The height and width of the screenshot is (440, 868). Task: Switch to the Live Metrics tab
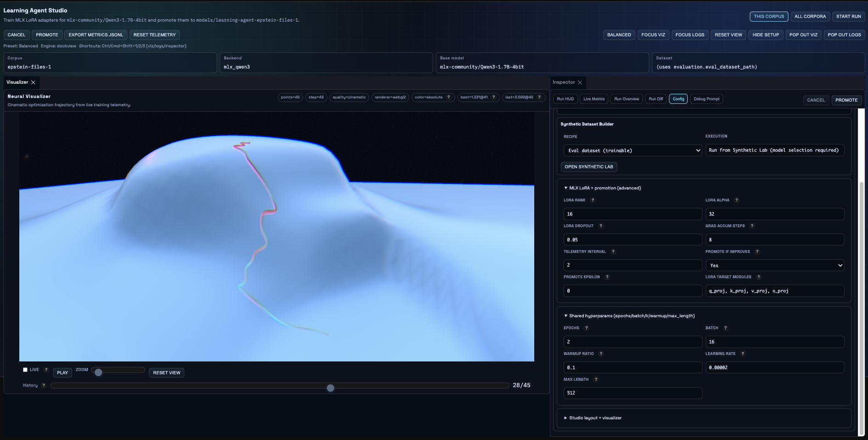(x=594, y=99)
